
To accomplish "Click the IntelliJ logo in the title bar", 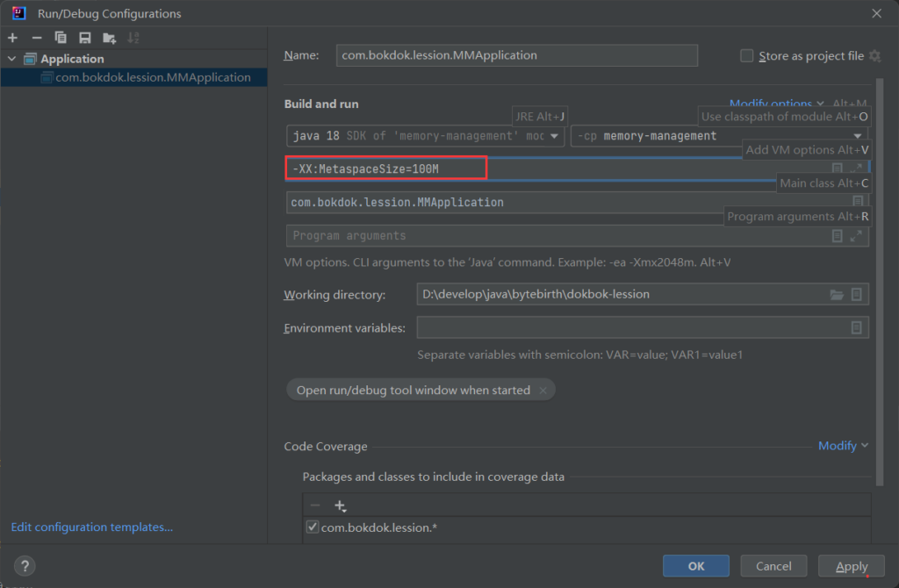I will pyautogui.click(x=19, y=13).
